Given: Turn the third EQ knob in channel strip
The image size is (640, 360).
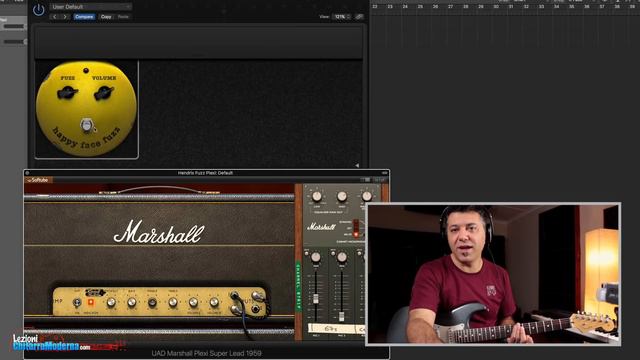Looking at the screenshot, I should click(366, 197).
